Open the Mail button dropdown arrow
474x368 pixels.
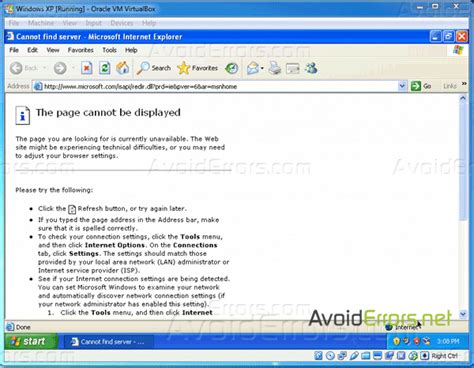pyautogui.click(x=262, y=68)
